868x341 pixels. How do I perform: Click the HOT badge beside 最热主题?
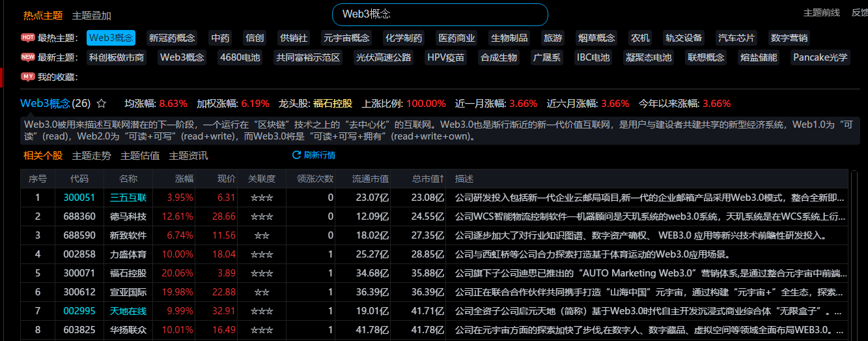28,38
